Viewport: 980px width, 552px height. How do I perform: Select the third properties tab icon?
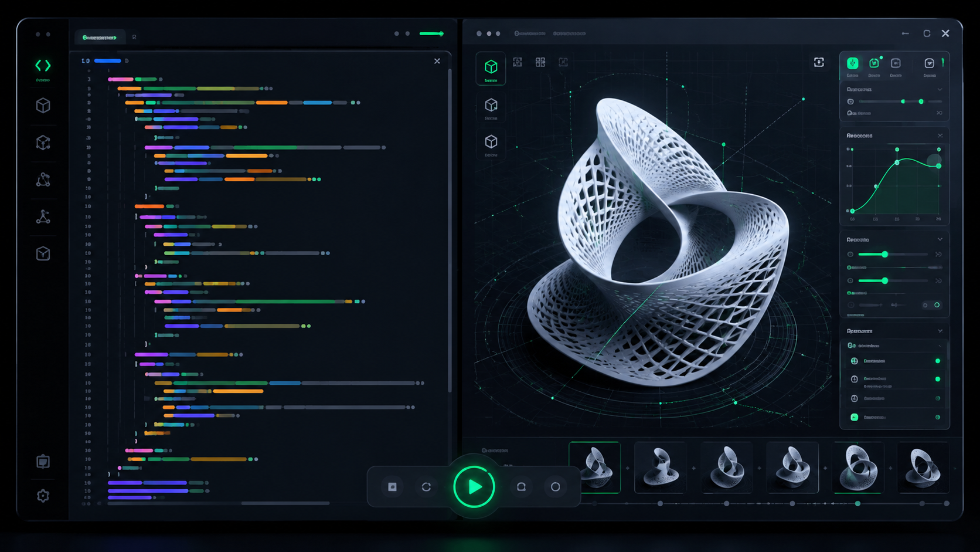point(896,63)
